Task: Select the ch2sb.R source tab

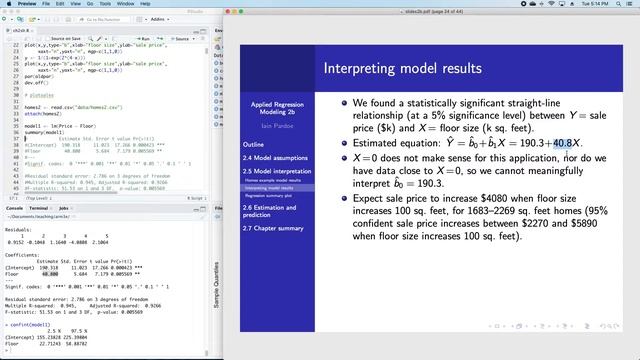Action: point(20,31)
